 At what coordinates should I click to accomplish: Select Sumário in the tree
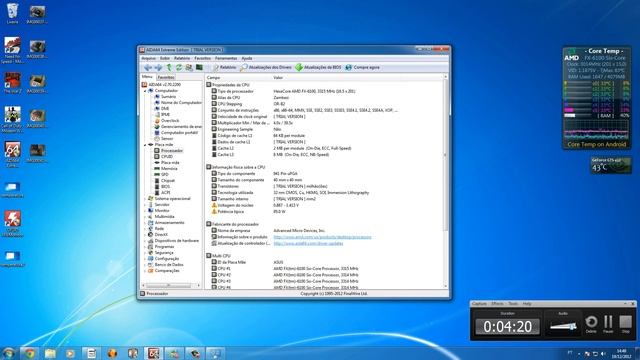(168, 97)
